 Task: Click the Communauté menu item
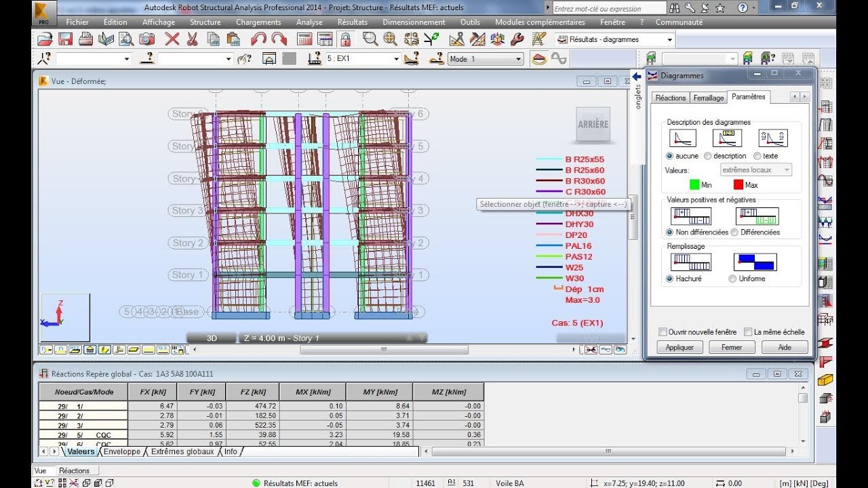[679, 22]
